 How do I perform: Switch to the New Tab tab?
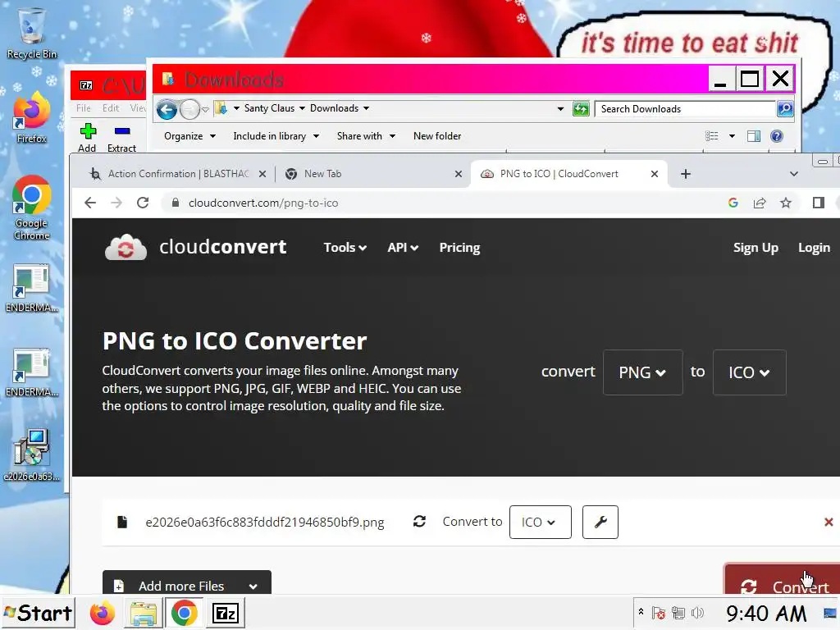tap(372, 174)
